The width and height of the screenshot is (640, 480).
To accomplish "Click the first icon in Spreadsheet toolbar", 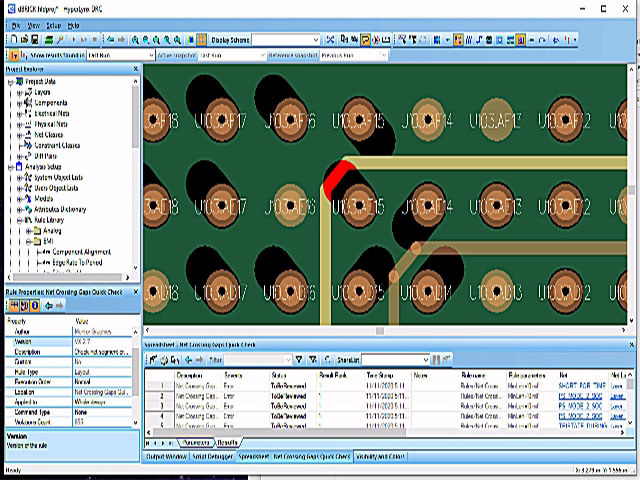I will click(153, 360).
